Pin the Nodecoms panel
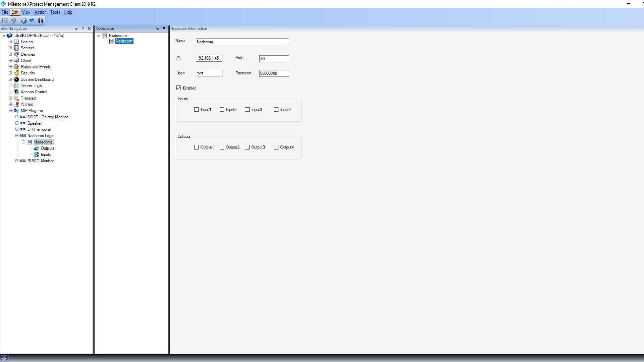The image size is (644, 362). pyautogui.click(x=164, y=28)
